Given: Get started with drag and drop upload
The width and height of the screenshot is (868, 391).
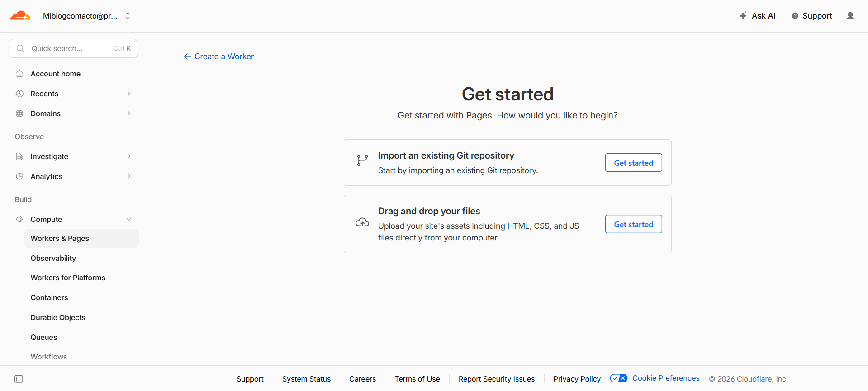Looking at the screenshot, I should (x=633, y=224).
